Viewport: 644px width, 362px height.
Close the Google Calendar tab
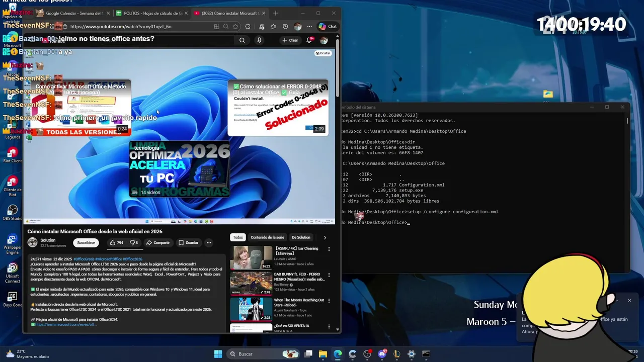[108, 13]
